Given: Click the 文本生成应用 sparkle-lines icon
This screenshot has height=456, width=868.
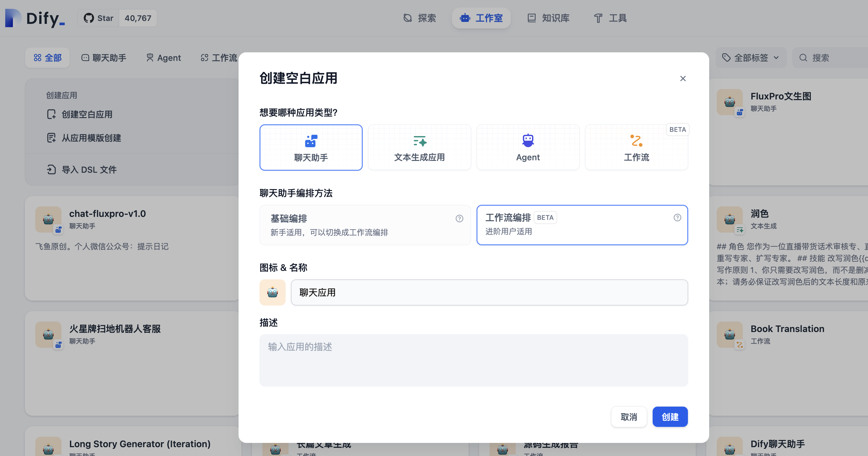Looking at the screenshot, I should pos(420,141).
